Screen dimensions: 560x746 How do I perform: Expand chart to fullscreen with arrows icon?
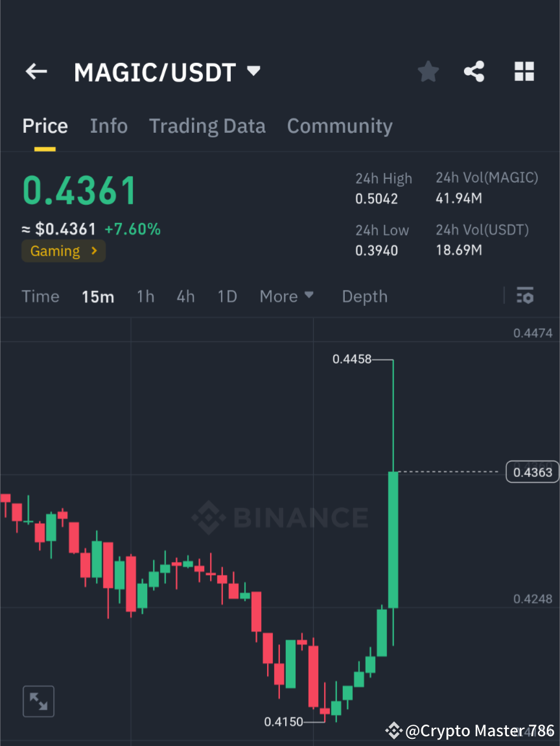coord(38,701)
